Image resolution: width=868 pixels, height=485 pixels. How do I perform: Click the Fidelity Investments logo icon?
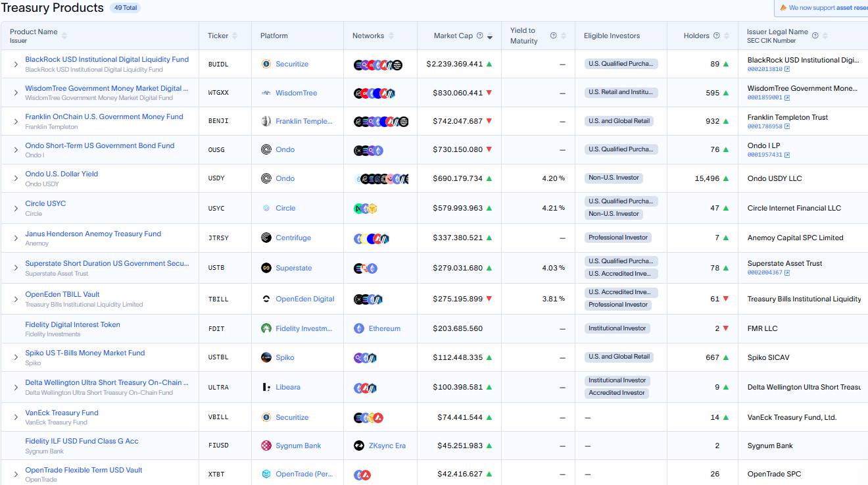266,328
